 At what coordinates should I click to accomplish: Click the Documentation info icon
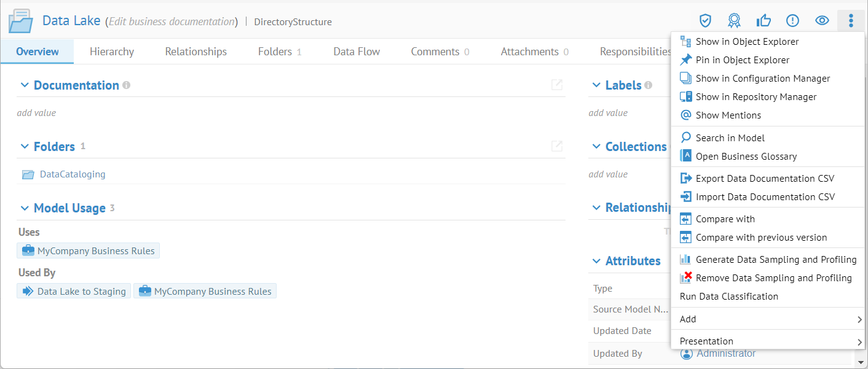[127, 85]
